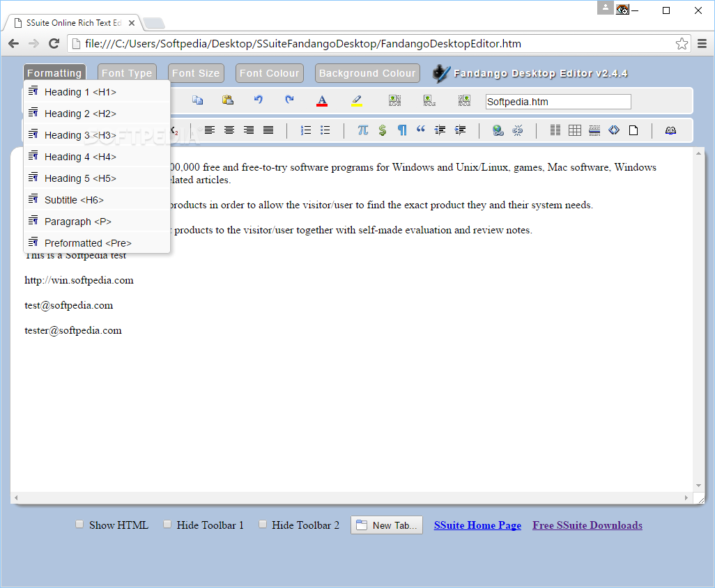This screenshot has height=588, width=715.
Task: Tick the Hide Toolbar 2 checkbox
Action: point(263,524)
